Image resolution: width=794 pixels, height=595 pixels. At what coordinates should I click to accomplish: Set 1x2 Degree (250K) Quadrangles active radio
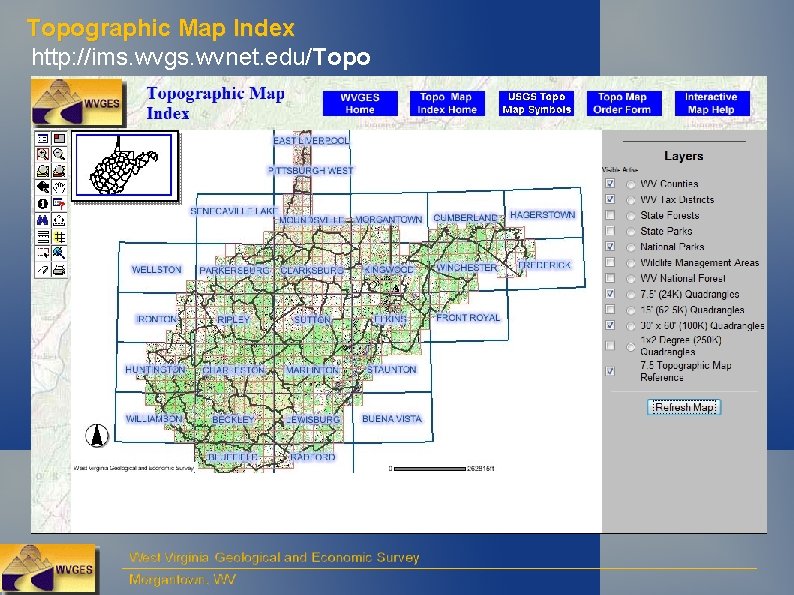630,346
